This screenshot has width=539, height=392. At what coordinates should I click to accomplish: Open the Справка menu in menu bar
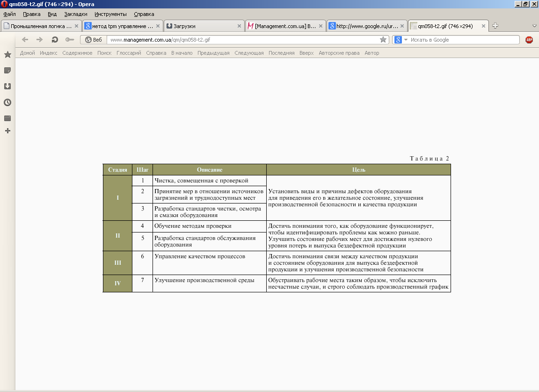tap(144, 14)
